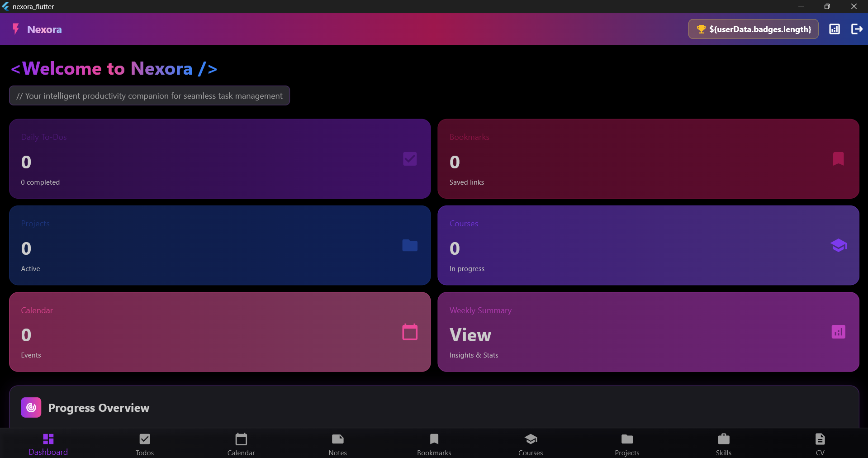Open the Weekly Summary View card
Image resolution: width=868 pixels, height=458 pixels.
pyautogui.click(x=648, y=332)
